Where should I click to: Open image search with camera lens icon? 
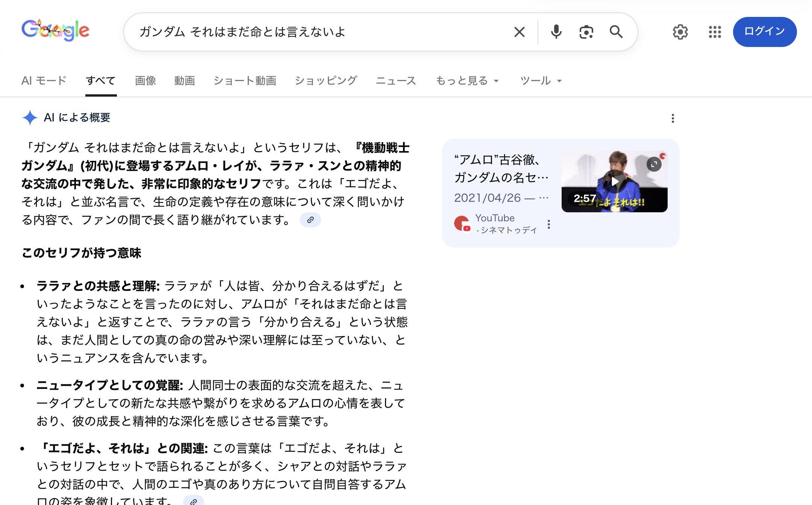586,32
